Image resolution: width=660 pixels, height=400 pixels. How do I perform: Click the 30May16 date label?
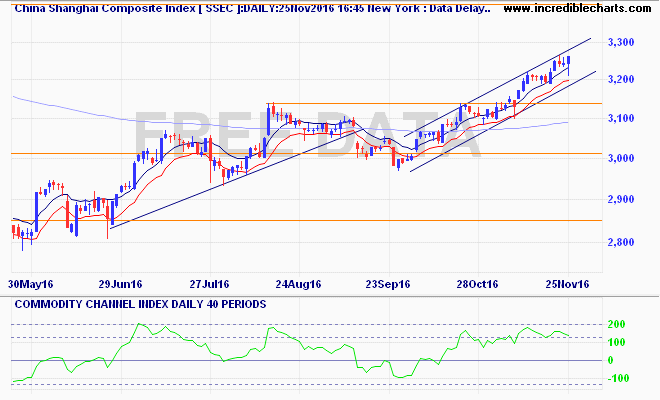[31, 284]
